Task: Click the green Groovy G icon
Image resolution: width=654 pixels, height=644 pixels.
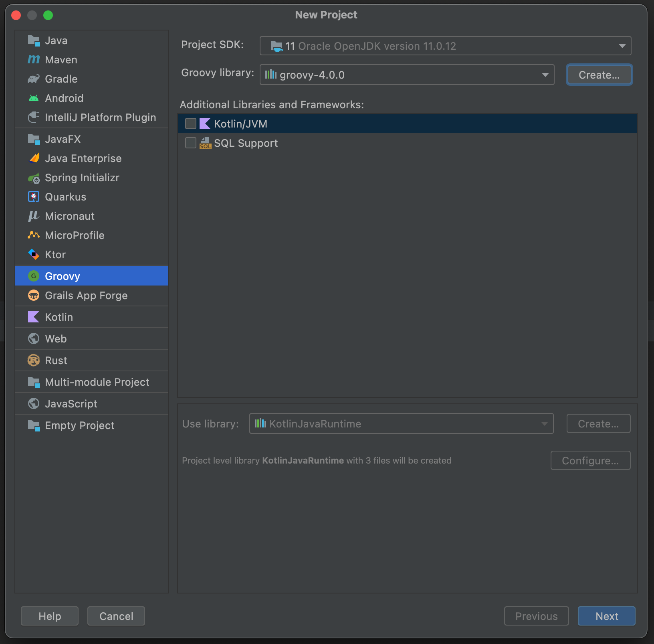Action: click(34, 276)
